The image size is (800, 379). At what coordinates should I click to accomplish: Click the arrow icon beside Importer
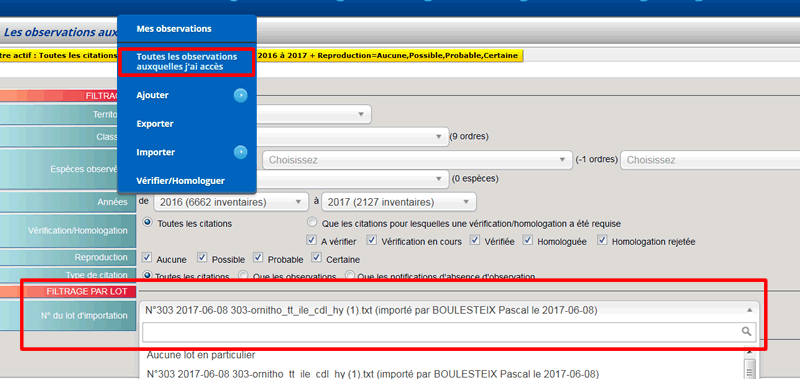[240, 153]
